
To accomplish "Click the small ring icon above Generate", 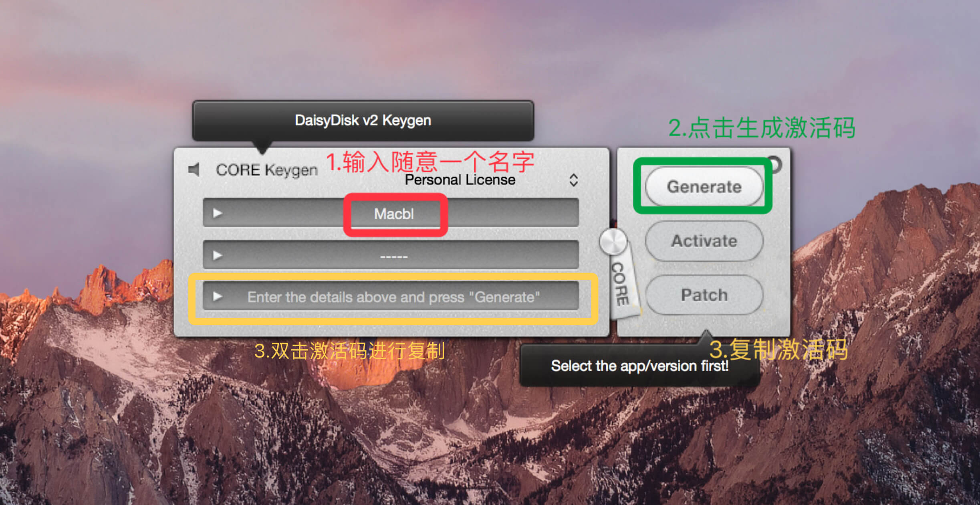I will pyautogui.click(x=776, y=164).
